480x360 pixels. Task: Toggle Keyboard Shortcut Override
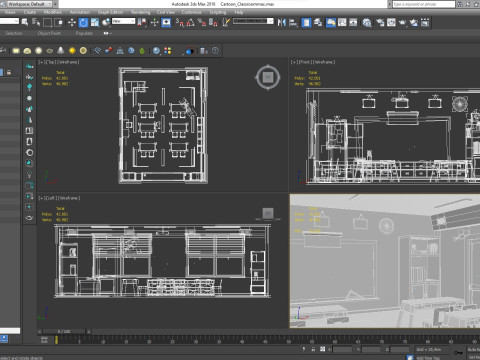tap(166, 22)
